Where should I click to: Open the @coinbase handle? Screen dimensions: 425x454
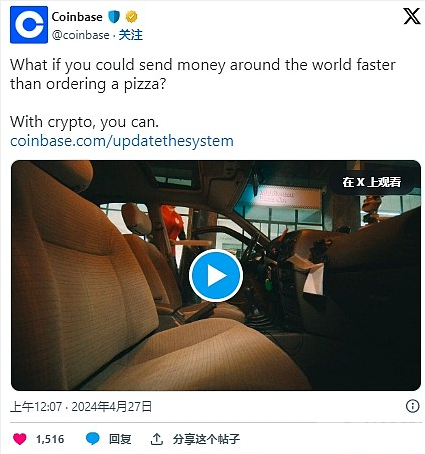point(80,35)
